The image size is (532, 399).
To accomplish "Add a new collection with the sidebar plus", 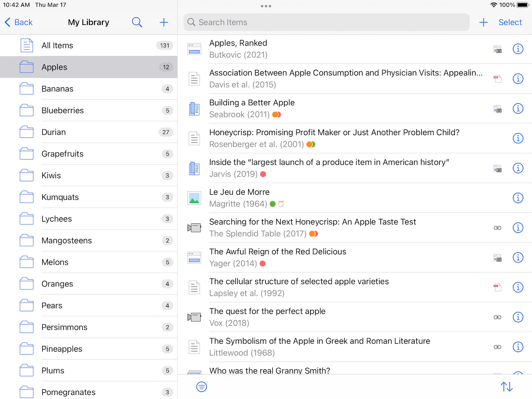I will pos(164,22).
